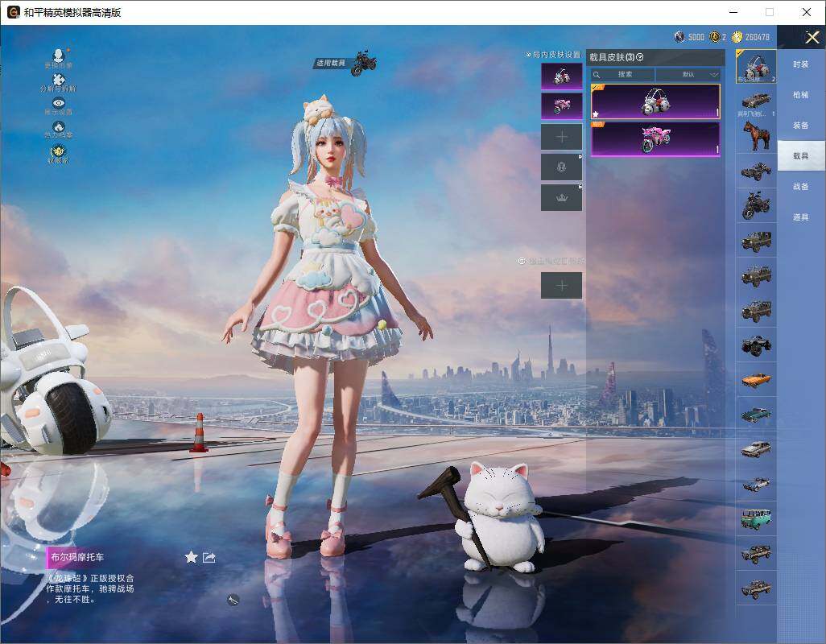The image size is (826, 644).
Task: Select the teal convertible car vehicle type
Action: 756,415
